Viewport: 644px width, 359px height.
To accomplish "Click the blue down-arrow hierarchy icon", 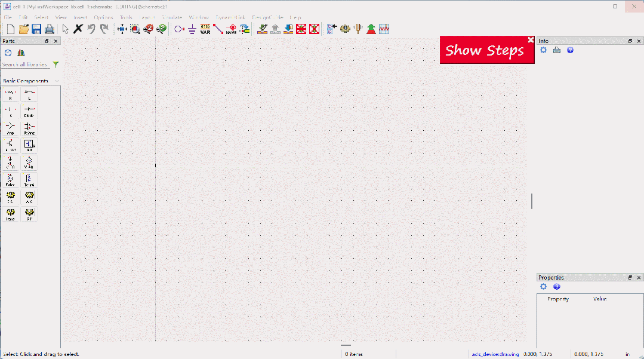I will pos(288,29).
